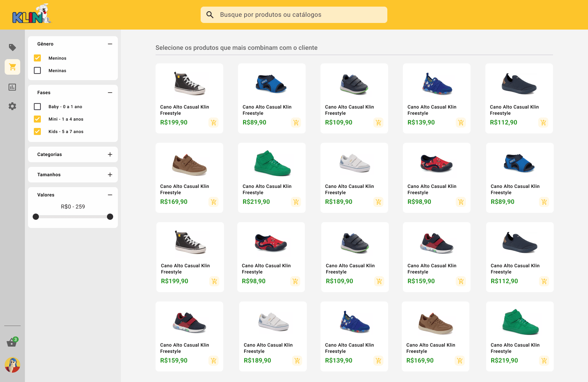Click the minimum price slider handle
The height and width of the screenshot is (382, 588).
tap(36, 217)
